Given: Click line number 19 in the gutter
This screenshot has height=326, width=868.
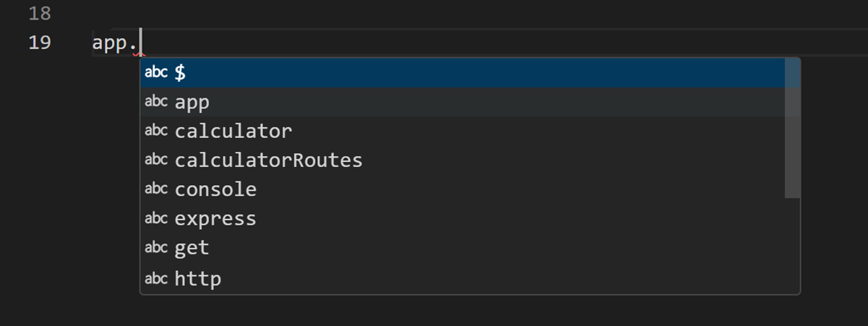Looking at the screenshot, I should [39, 43].
